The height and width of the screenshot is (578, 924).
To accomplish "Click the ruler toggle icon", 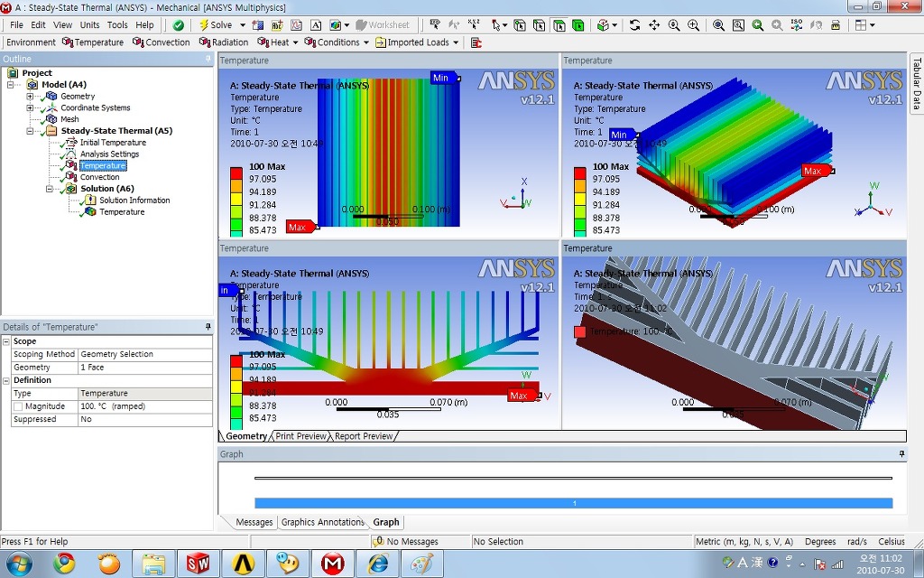I will point(835,24).
